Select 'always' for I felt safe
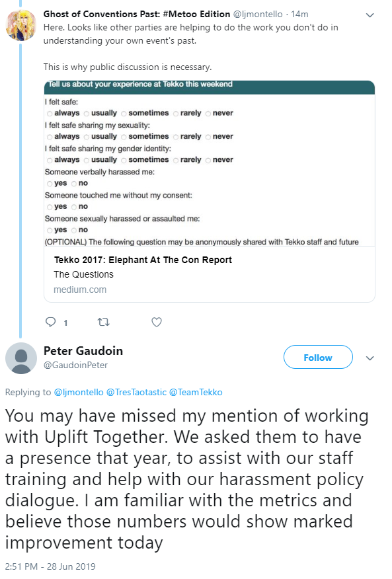Image resolution: width=392 pixels, height=579 pixels. click(50, 114)
